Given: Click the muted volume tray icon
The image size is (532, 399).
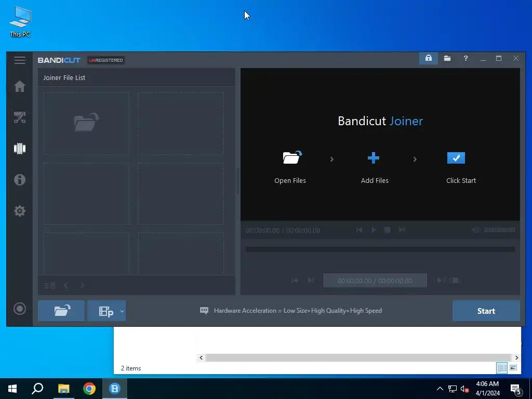Looking at the screenshot, I should click(465, 389).
